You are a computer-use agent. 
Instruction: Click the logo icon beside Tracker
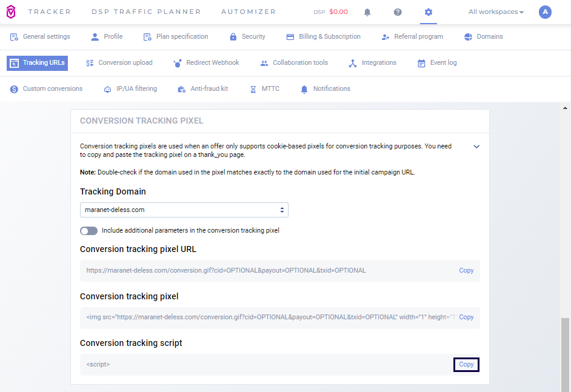tap(12, 12)
